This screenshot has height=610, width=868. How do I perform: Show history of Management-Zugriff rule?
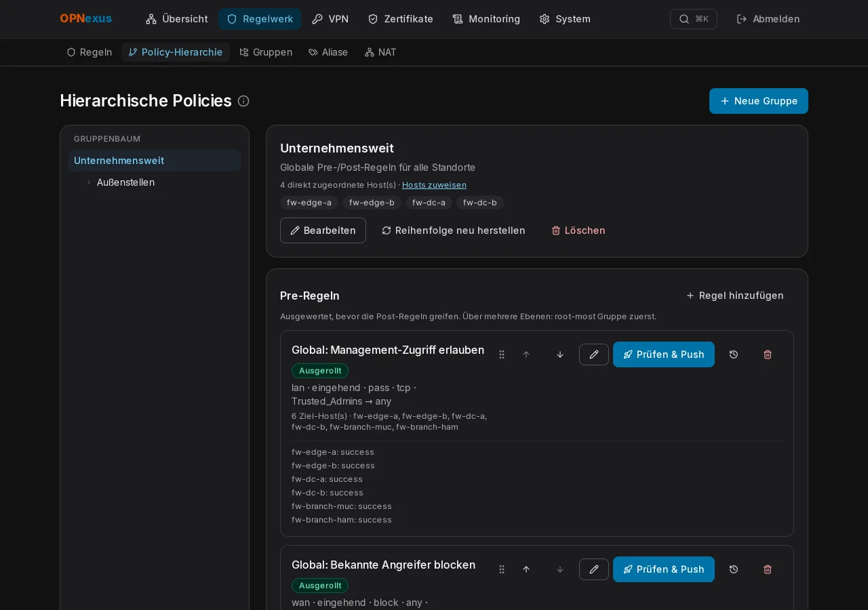(x=734, y=354)
